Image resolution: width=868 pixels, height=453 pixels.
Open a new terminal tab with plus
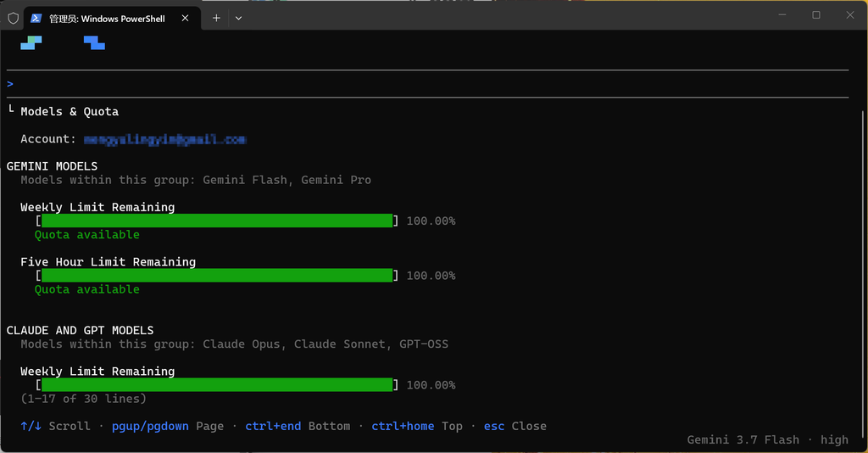point(216,19)
